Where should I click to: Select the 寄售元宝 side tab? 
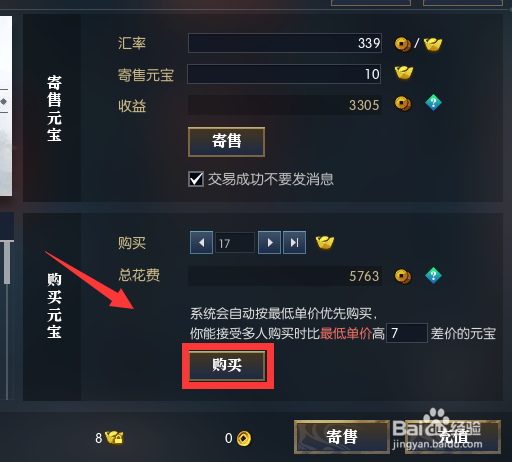(x=52, y=108)
